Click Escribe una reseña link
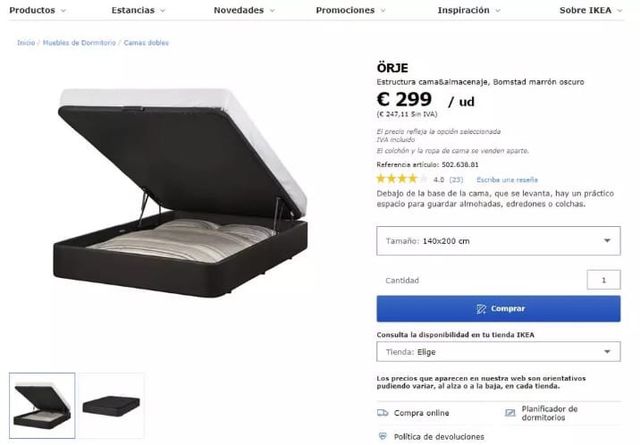 point(507,180)
